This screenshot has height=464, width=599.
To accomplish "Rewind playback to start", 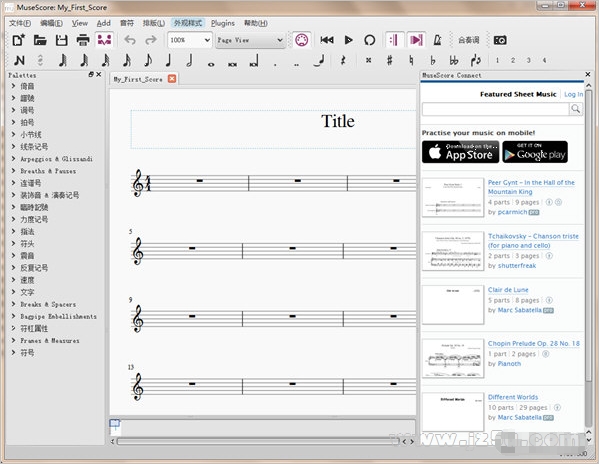I will click(x=327, y=40).
